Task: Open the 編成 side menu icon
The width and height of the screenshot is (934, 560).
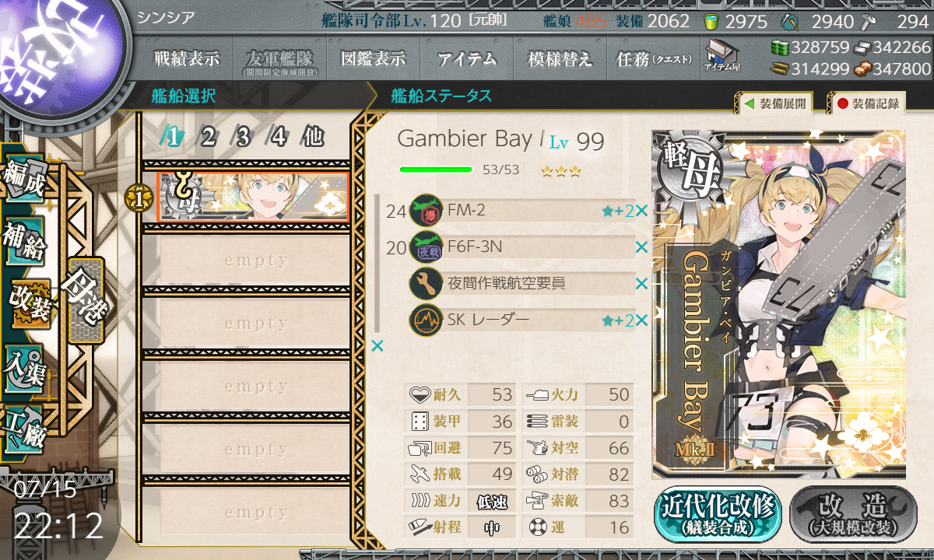Action: pos(23,180)
